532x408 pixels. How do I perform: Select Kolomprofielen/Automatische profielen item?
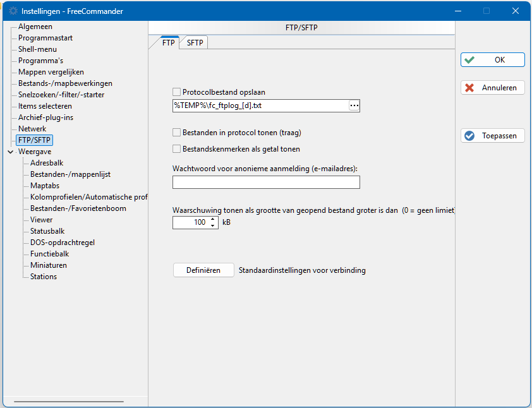pos(88,196)
